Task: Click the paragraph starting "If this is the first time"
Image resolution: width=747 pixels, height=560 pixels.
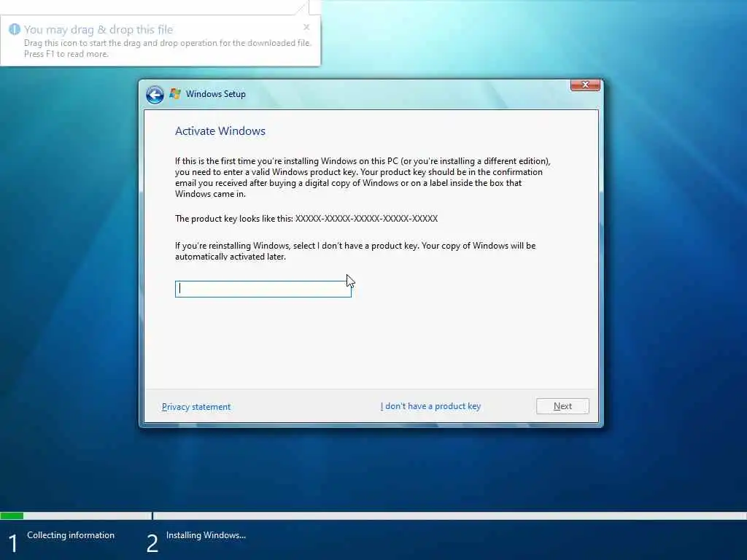Action: coord(363,178)
